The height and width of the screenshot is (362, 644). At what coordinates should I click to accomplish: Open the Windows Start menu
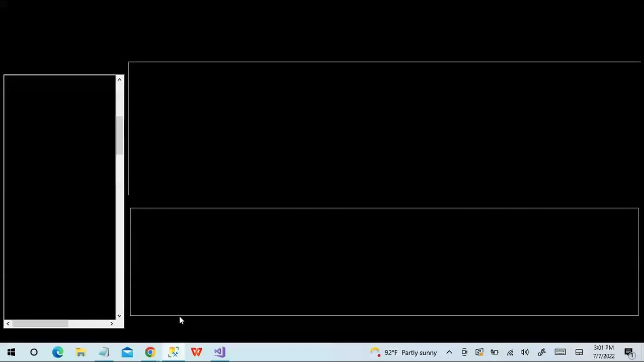pos(11,352)
